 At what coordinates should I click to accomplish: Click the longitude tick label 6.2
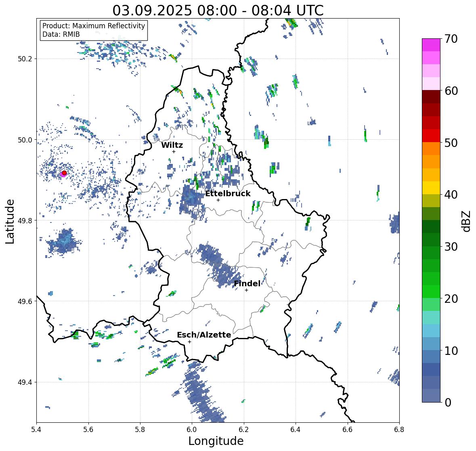(x=244, y=430)
